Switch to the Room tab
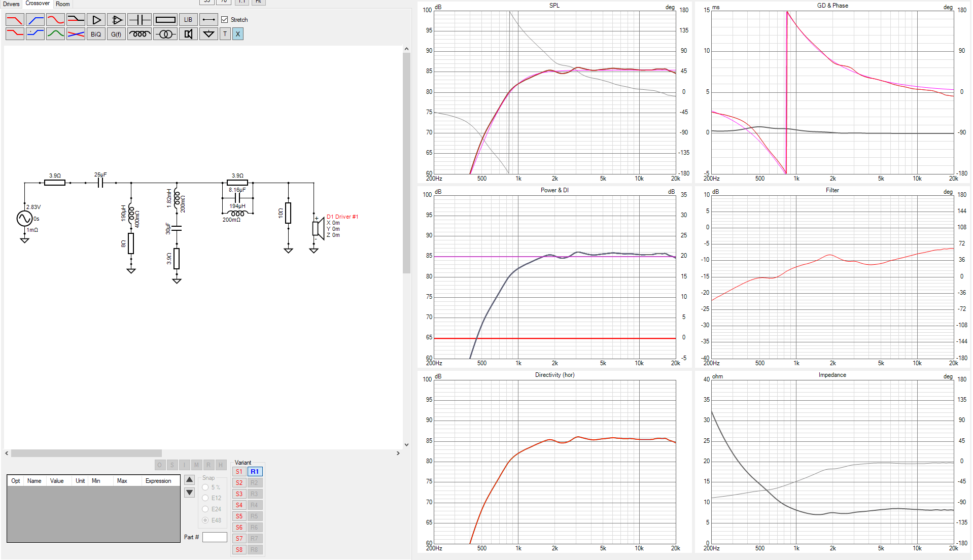 click(x=63, y=4)
